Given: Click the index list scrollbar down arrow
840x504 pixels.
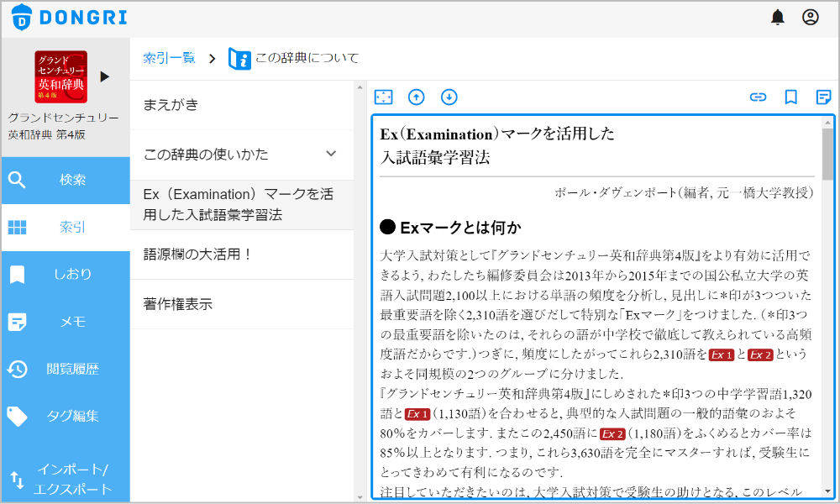Looking at the screenshot, I should point(360,497).
